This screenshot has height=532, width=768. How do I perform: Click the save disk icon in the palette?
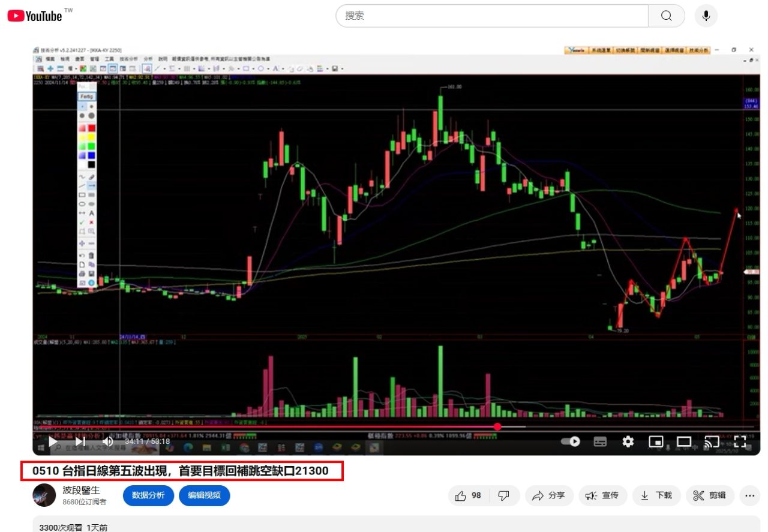(x=91, y=273)
